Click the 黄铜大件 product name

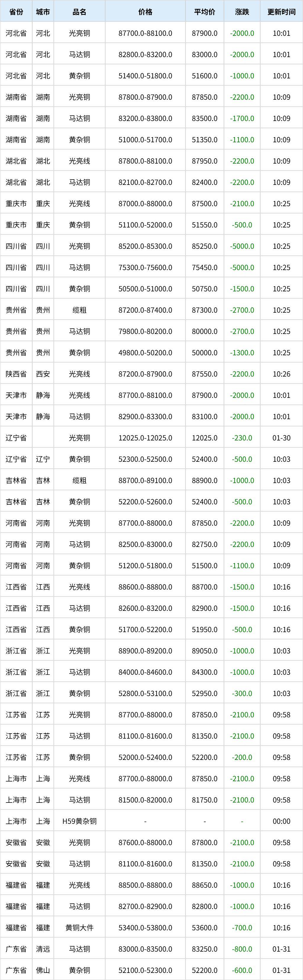coord(79,928)
